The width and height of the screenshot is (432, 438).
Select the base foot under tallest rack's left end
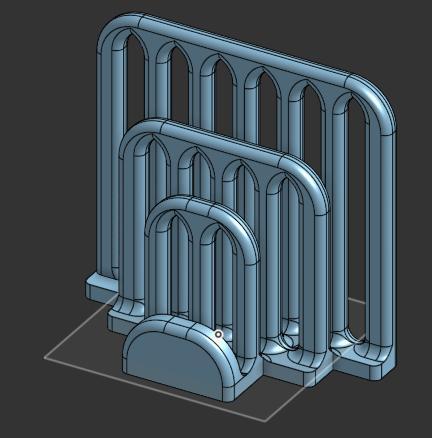100,289
